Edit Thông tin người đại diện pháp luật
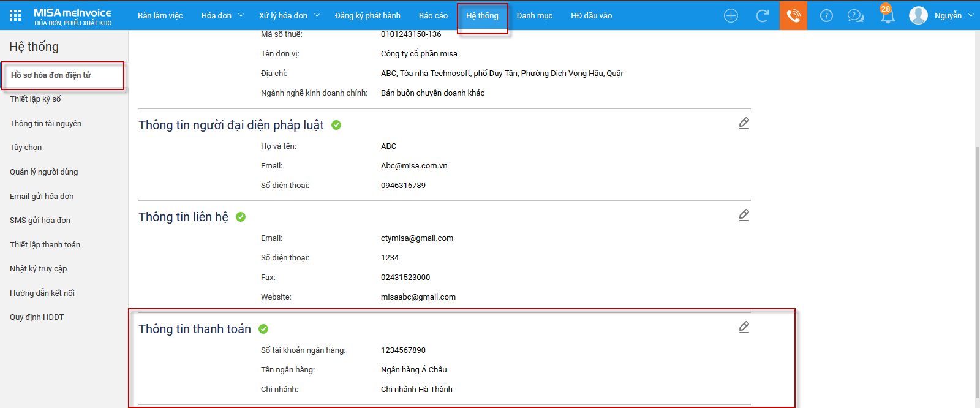980x408 pixels. click(x=744, y=123)
